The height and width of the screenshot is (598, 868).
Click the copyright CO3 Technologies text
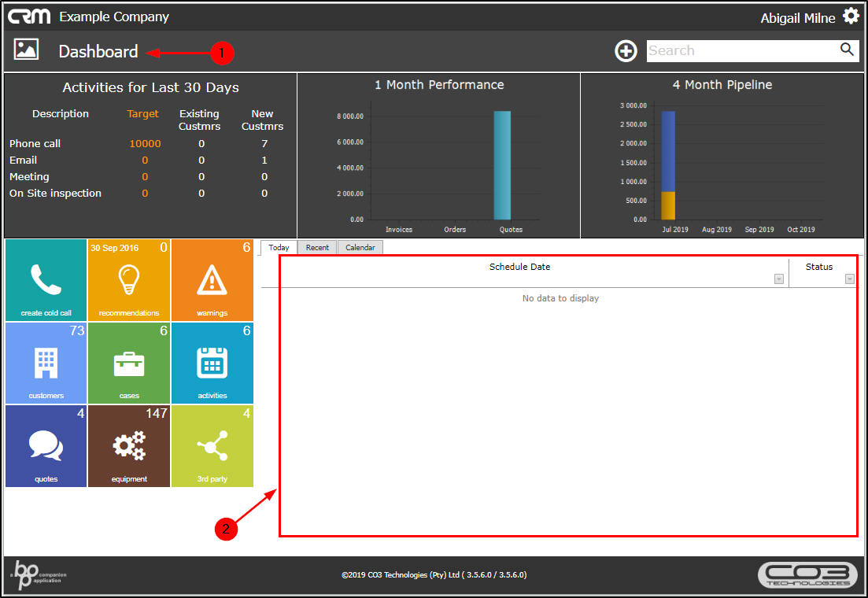coord(434,575)
